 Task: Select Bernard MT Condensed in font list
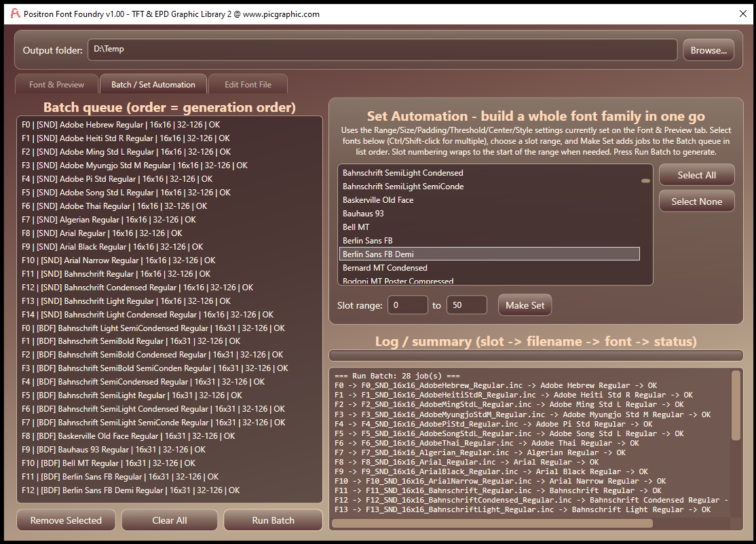pyautogui.click(x=489, y=267)
